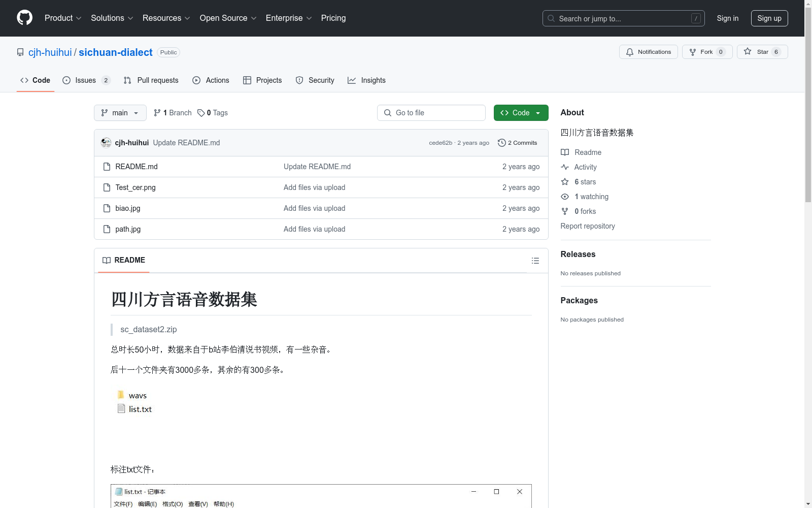
Task: Click the cjh-huihui avatar in commit row
Action: pos(106,143)
